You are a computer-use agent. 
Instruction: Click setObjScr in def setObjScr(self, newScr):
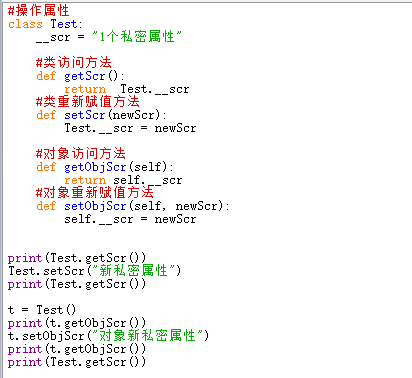[95, 206]
